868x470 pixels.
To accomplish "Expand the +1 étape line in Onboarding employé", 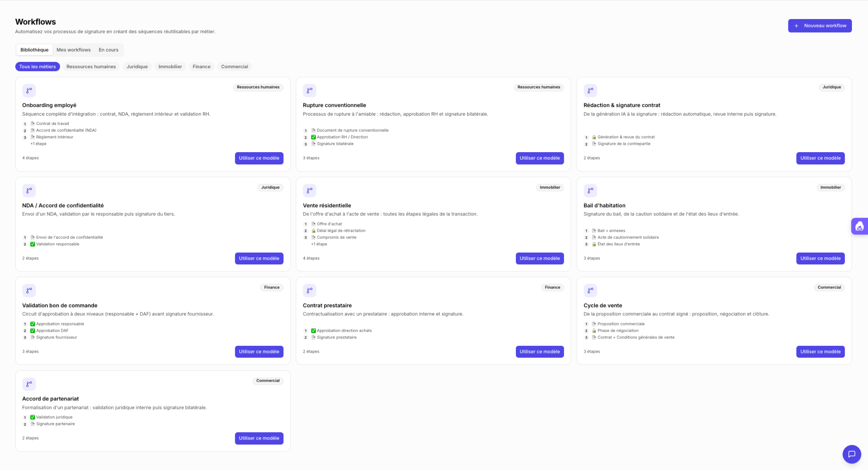I will (39, 144).
